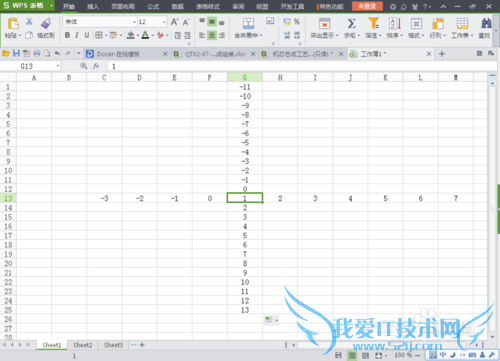Click the Insert Function fx icon
The width and height of the screenshot is (500, 361).
point(96,66)
